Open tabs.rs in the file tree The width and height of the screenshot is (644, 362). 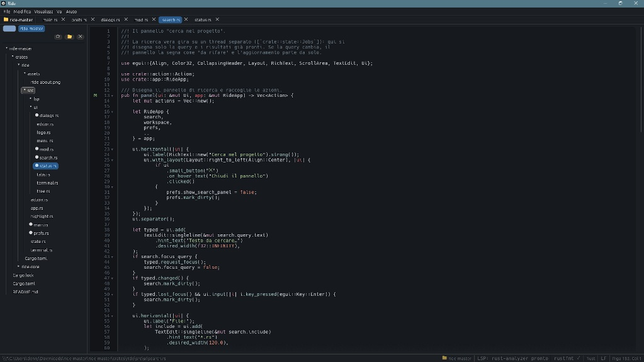[43, 174]
